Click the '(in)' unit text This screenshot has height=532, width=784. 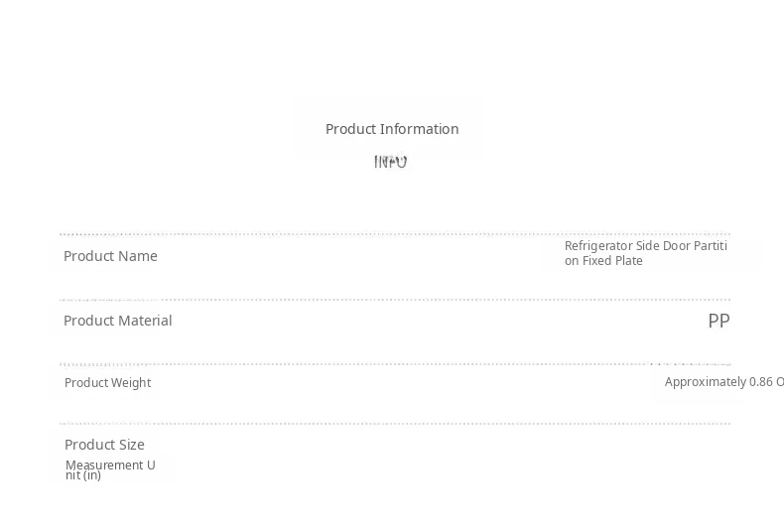[x=91, y=475]
